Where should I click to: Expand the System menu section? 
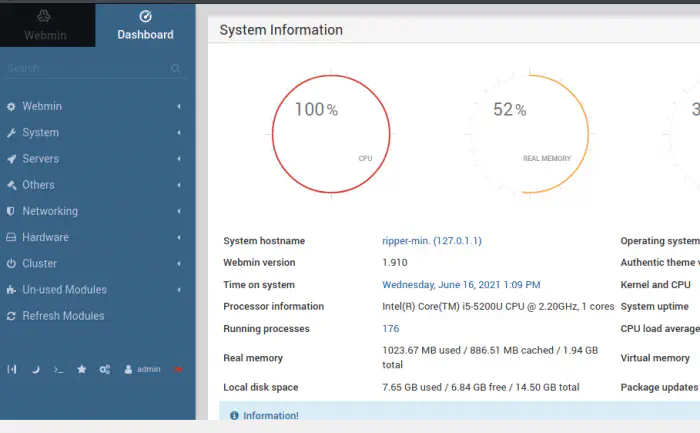point(40,132)
